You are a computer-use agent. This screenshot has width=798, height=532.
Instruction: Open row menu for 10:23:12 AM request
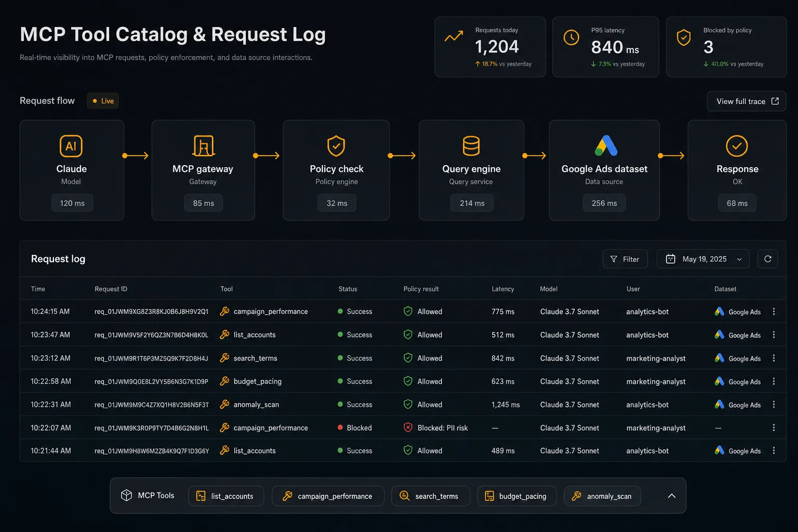(x=774, y=358)
